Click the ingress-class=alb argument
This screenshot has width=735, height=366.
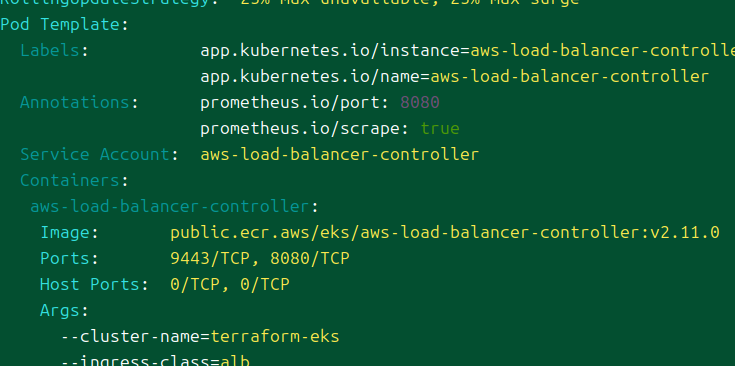[x=156, y=360]
